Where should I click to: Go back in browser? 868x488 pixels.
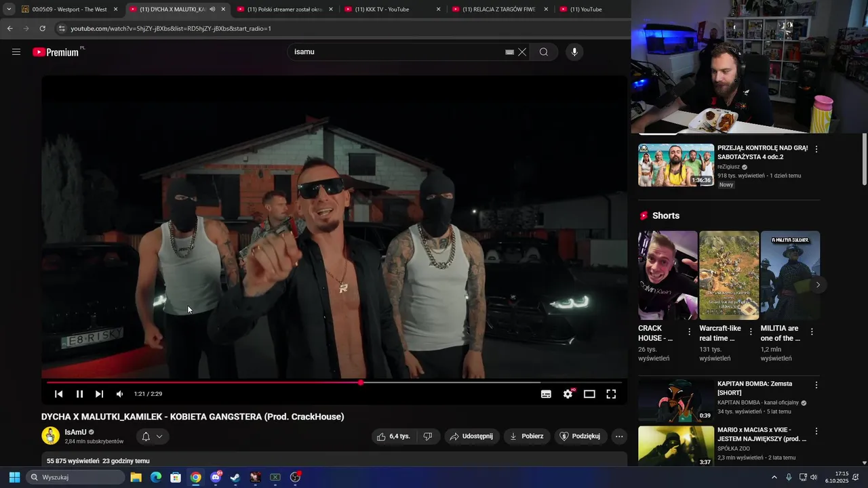(9, 28)
